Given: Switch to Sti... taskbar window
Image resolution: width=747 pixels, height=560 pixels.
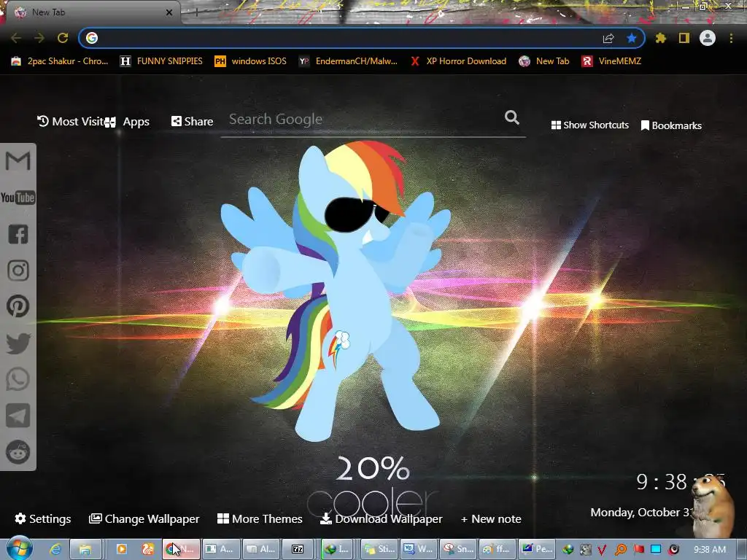Looking at the screenshot, I should click(379, 549).
